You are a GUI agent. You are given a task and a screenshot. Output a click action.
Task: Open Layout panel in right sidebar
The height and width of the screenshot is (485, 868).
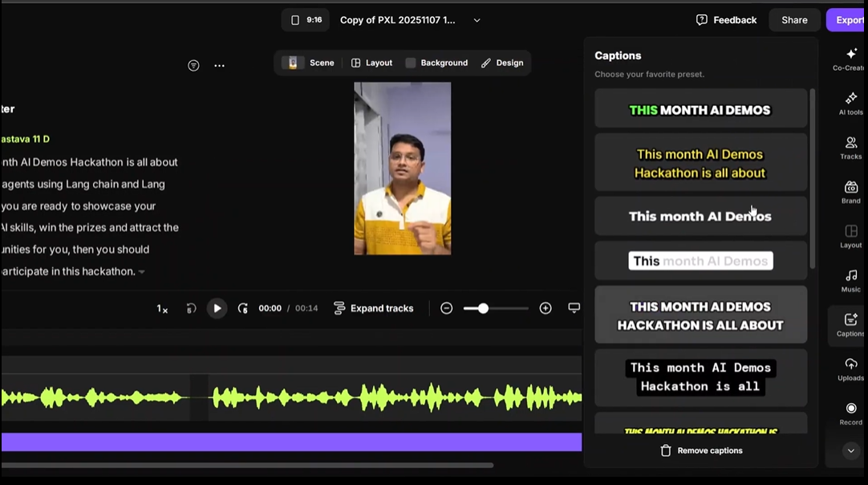pyautogui.click(x=850, y=237)
